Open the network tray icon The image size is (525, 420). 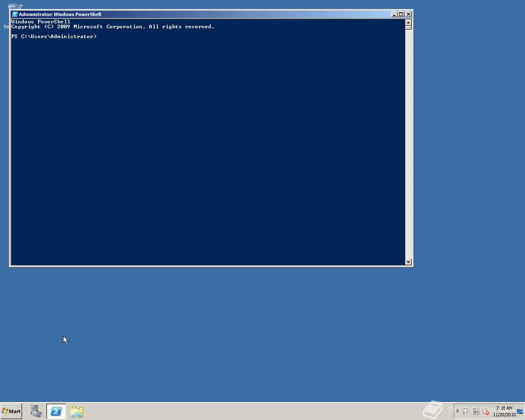[x=476, y=411]
